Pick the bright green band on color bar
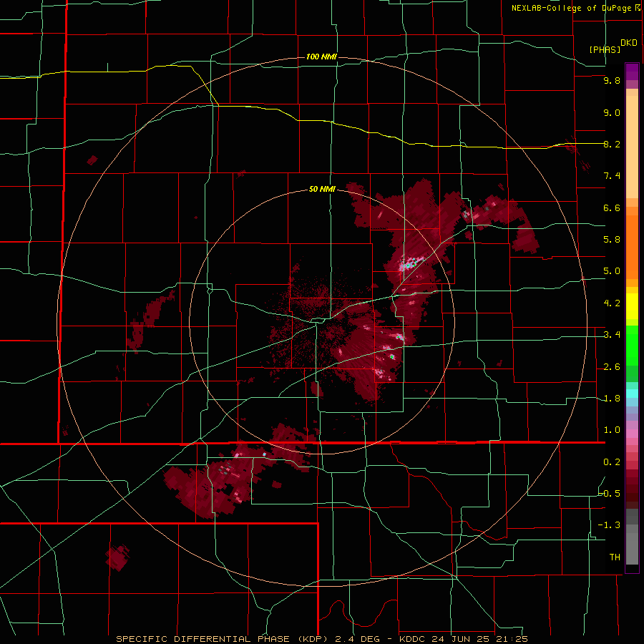 632,346
